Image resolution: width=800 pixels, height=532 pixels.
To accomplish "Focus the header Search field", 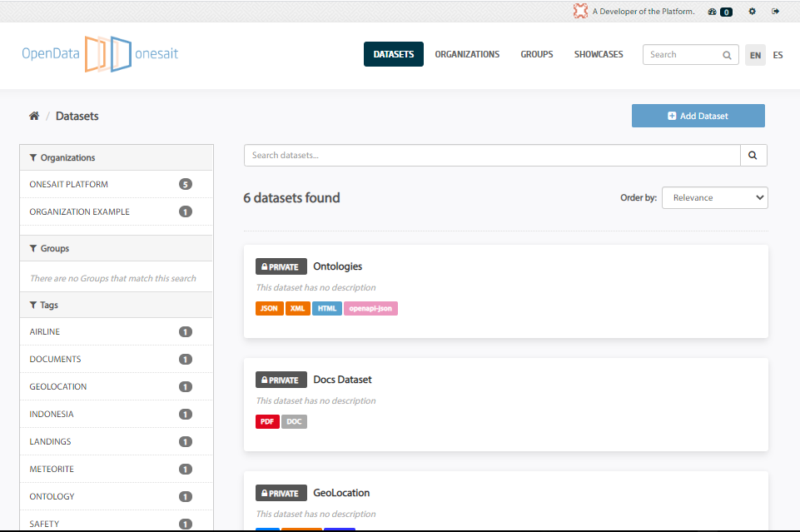I will click(x=690, y=55).
